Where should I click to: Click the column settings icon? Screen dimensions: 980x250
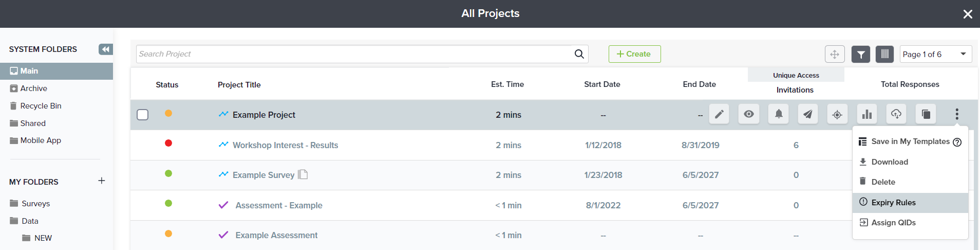click(x=884, y=54)
